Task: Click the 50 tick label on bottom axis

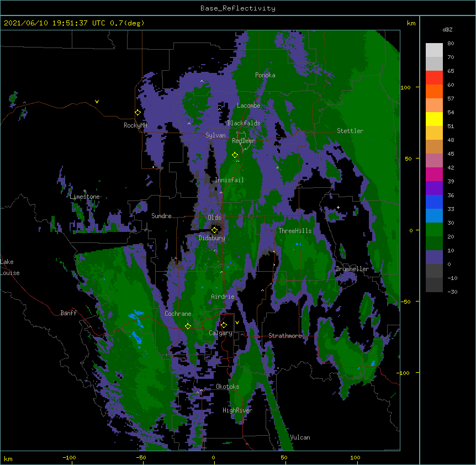Action: pyautogui.click(x=284, y=457)
